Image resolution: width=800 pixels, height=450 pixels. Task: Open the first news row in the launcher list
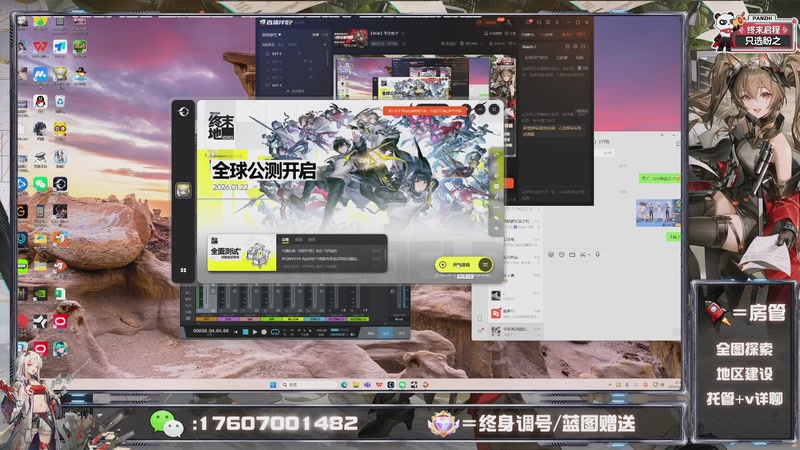332,251
